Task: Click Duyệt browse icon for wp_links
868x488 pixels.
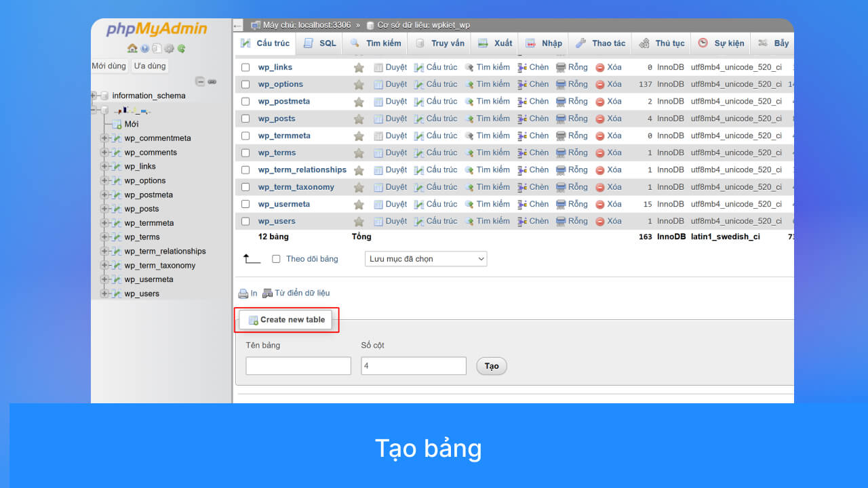Action: click(x=378, y=67)
